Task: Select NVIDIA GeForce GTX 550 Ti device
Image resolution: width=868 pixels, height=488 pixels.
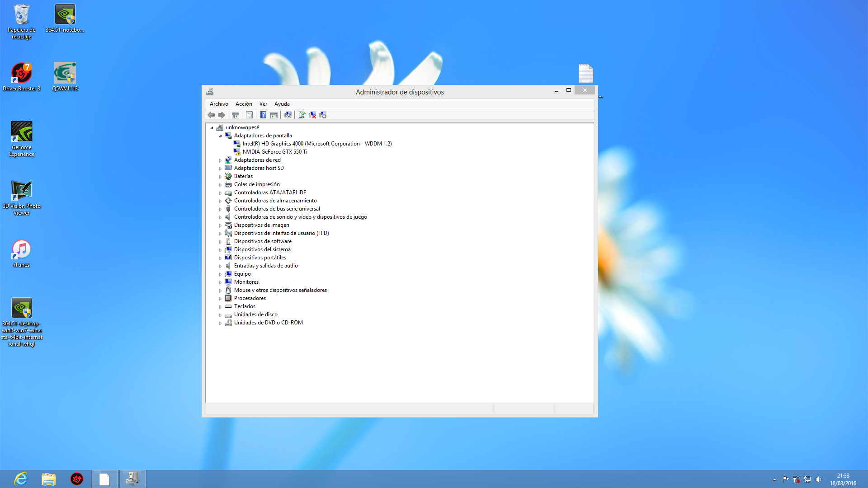Action: (275, 152)
